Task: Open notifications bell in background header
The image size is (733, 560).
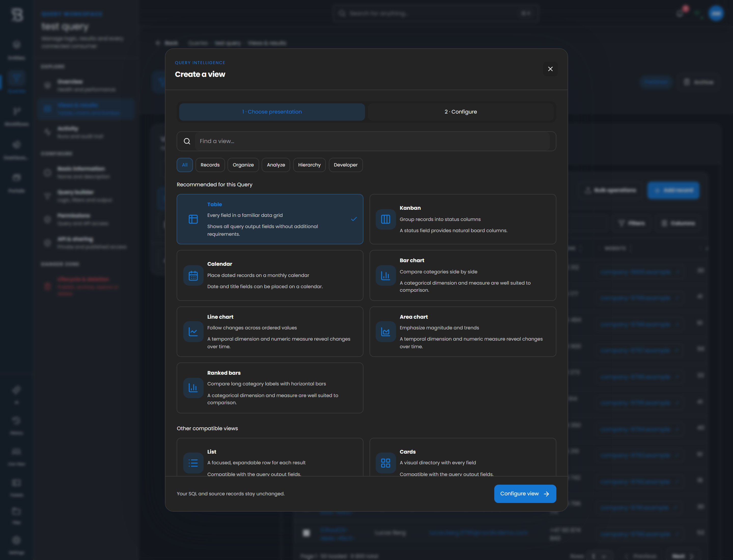Action: [680, 13]
